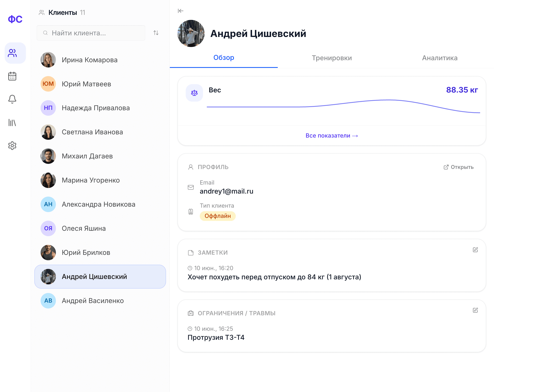Select client Ирина Комарова
This screenshot has width=535, height=392.
(100, 60)
